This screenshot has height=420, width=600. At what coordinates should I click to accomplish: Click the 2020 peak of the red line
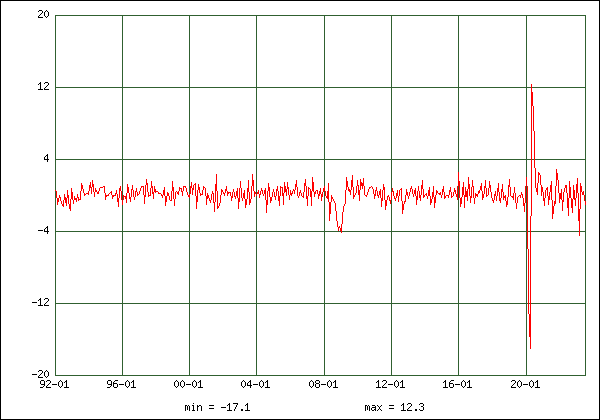tap(532, 85)
